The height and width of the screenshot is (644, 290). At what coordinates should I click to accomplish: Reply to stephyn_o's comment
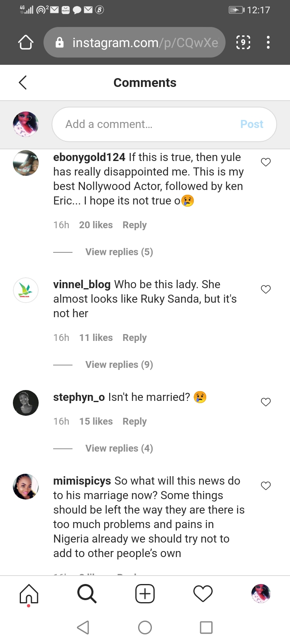[135, 421]
